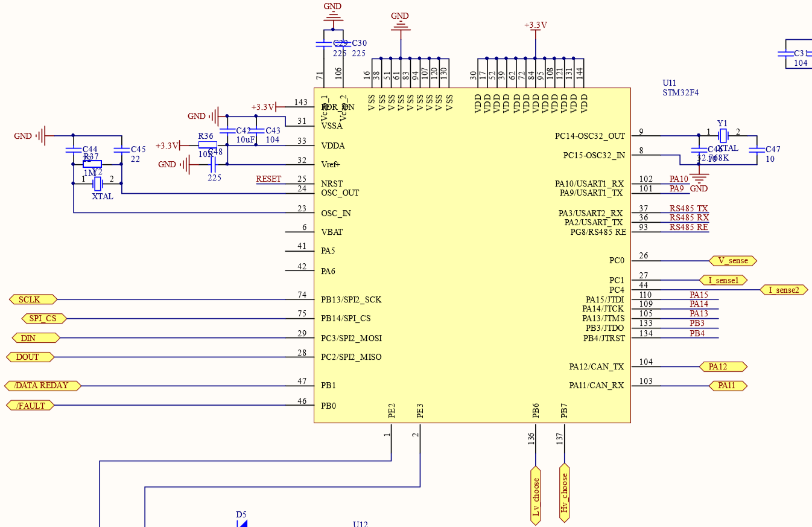Click the NRST pin name
This screenshot has height=527, width=812.
pyautogui.click(x=332, y=184)
